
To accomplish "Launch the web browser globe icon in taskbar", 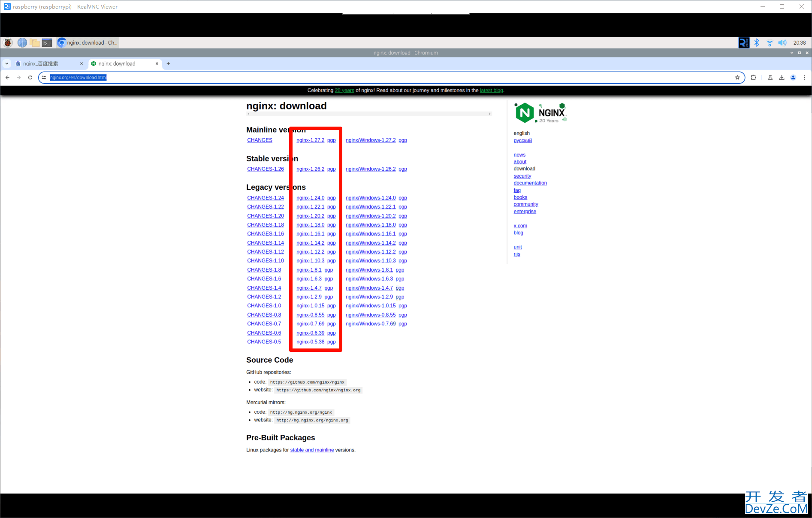I will [x=22, y=42].
